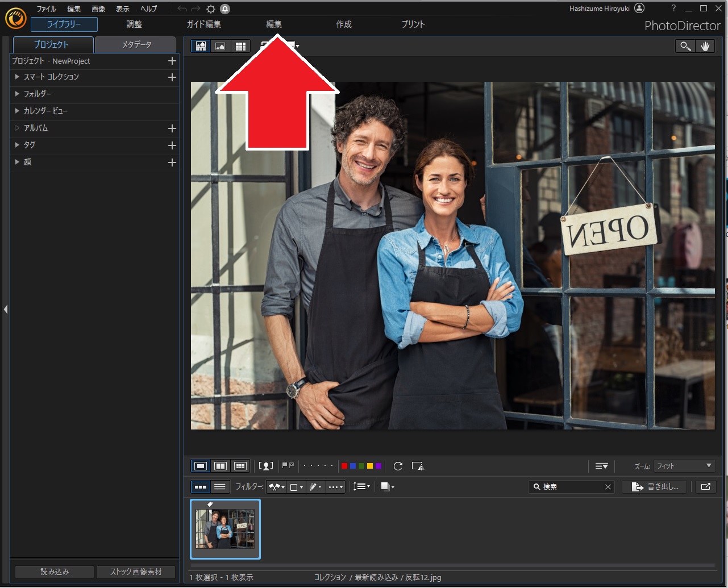Image resolution: width=728 pixels, height=588 pixels.
Task: Select the magnifier zoom tool
Action: (685, 47)
